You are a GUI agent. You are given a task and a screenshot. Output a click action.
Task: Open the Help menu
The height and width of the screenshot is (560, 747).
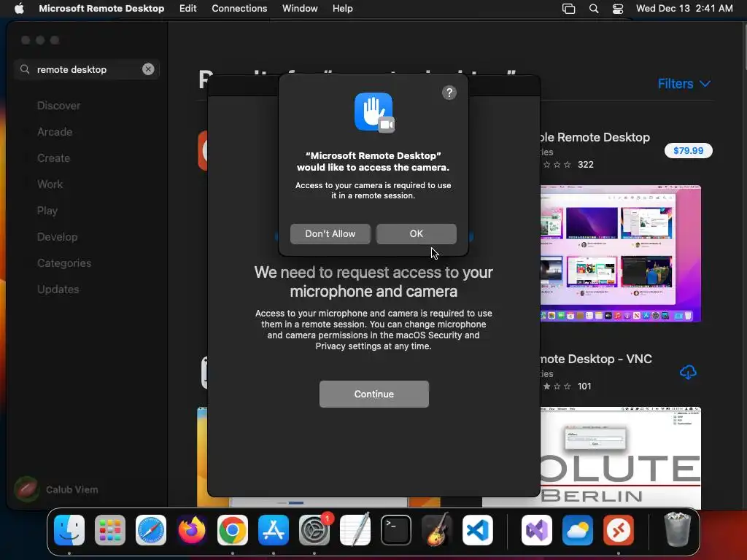343,9
